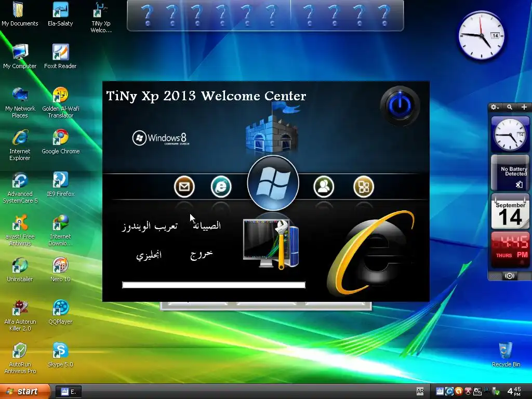Open Alfa Autorun Killer 2.0
Screen dimensions: 532x399
pos(20,316)
